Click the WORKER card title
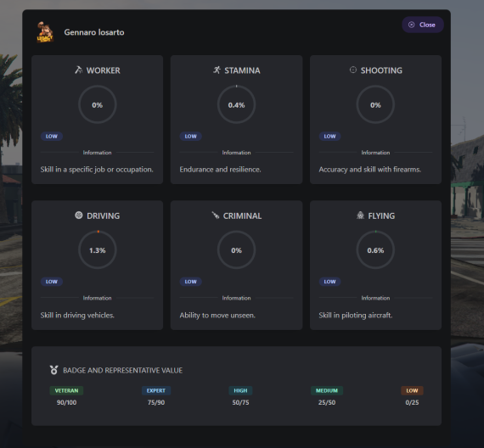This screenshot has width=484, height=448. click(104, 70)
